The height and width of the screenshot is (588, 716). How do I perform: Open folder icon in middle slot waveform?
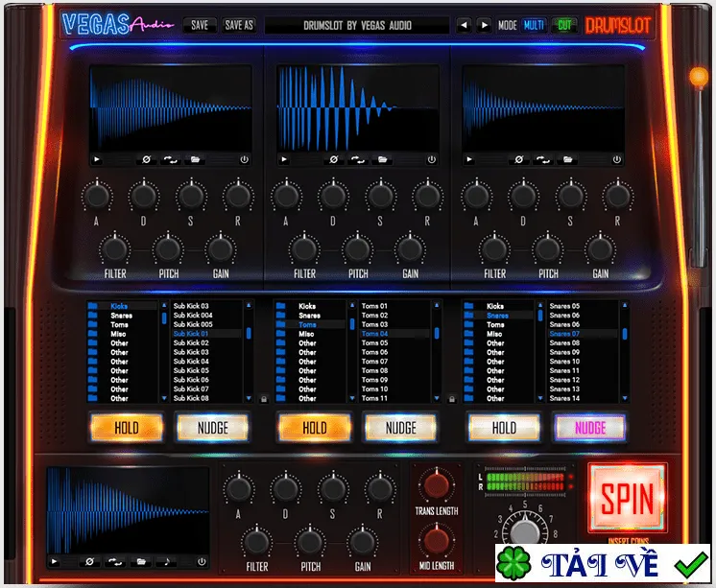(x=382, y=160)
